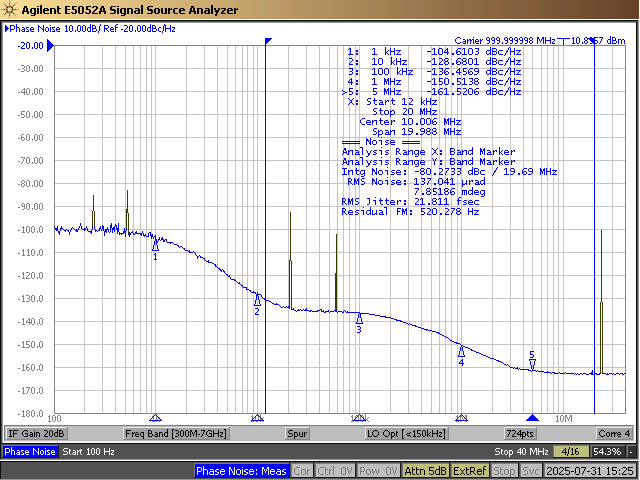The height and width of the screenshot is (480, 640).
Task: Click the Svc status indicator
Action: pos(531,471)
